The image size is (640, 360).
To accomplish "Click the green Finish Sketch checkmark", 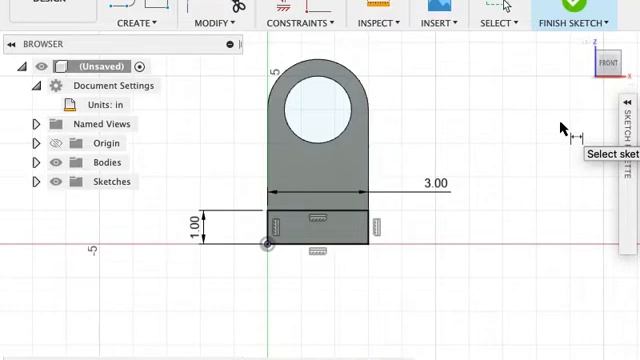I will pos(574,6).
